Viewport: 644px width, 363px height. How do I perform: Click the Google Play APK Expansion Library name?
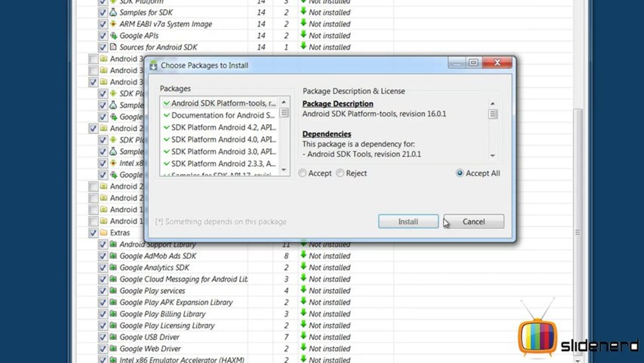pyautogui.click(x=176, y=302)
